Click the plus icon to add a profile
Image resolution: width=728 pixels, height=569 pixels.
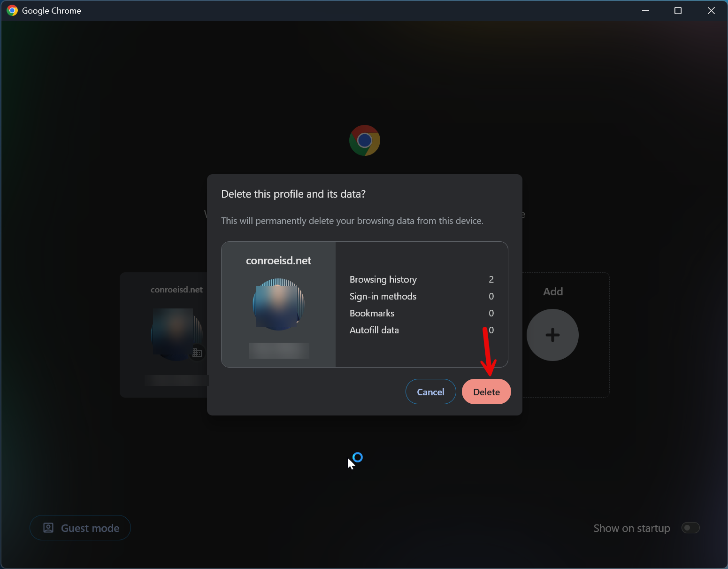click(x=552, y=335)
